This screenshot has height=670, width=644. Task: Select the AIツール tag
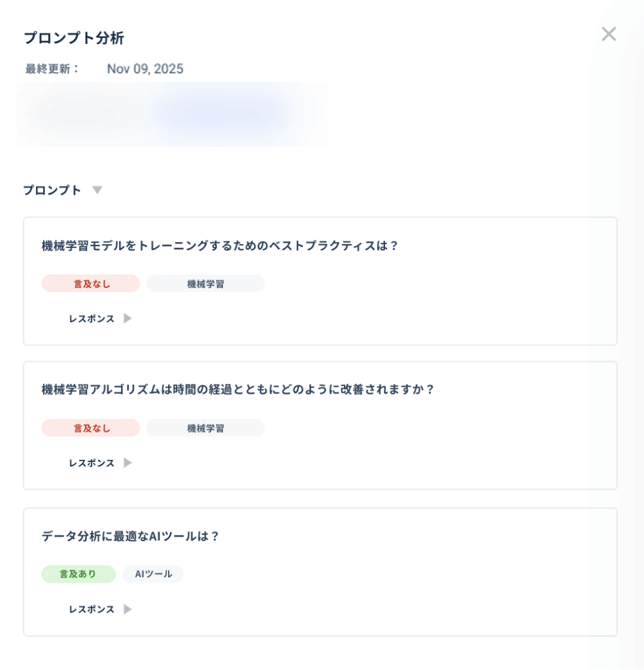pos(153,574)
